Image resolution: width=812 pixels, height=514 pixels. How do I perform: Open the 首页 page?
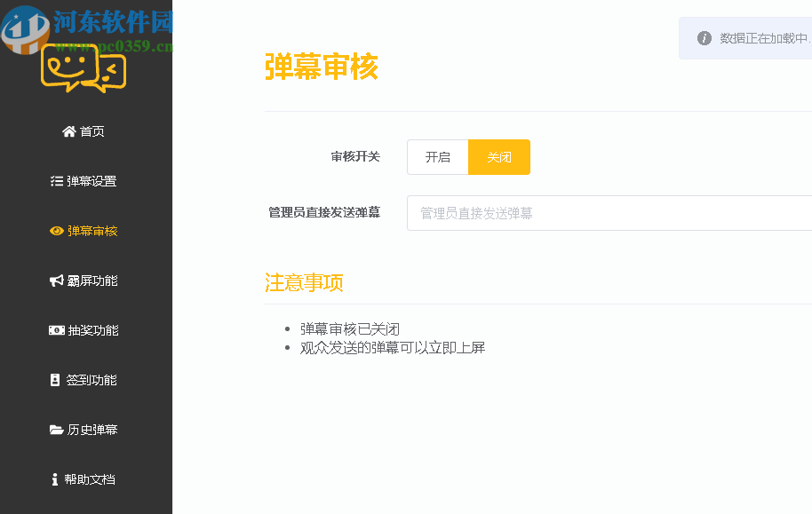pyautogui.click(x=85, y=130)
